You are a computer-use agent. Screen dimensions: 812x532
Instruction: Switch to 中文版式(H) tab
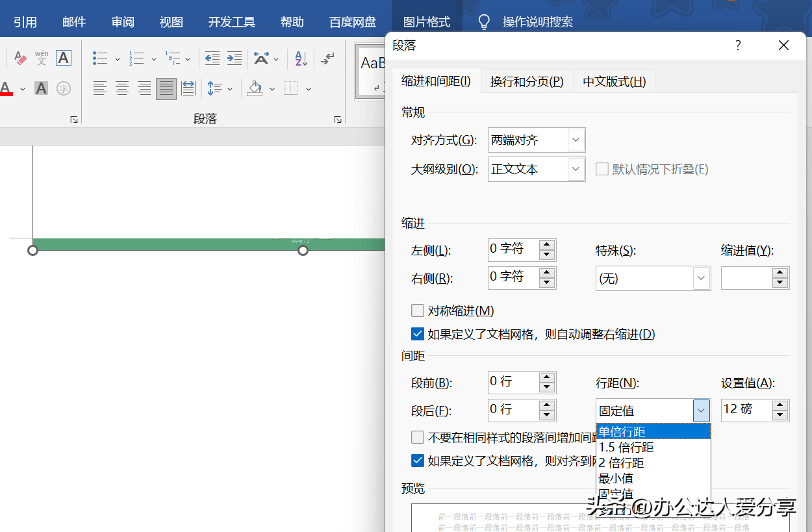(615, 81)
